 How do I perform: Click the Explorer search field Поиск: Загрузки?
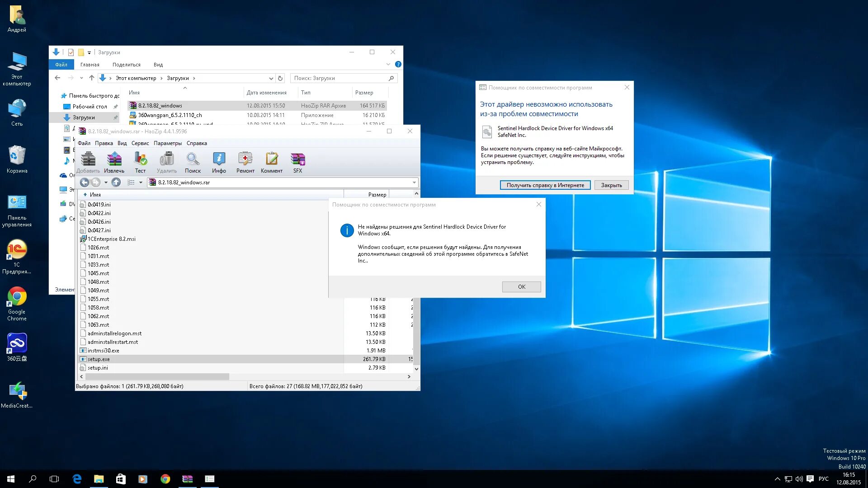coord(339,78)
